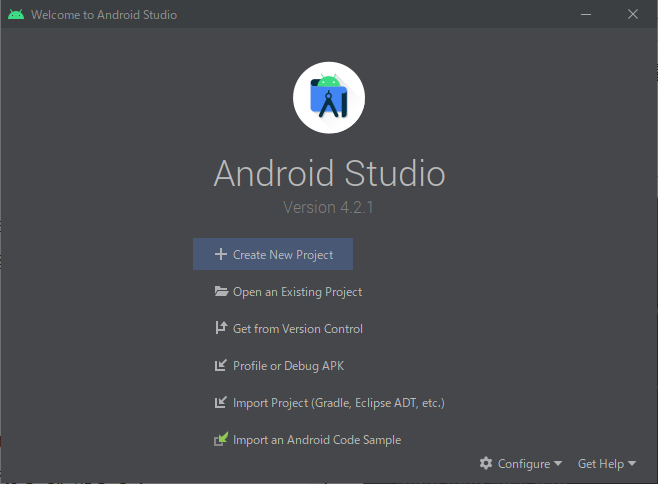
Task: Click the version control branch arrow icon
Action: [x=221, y=327]
